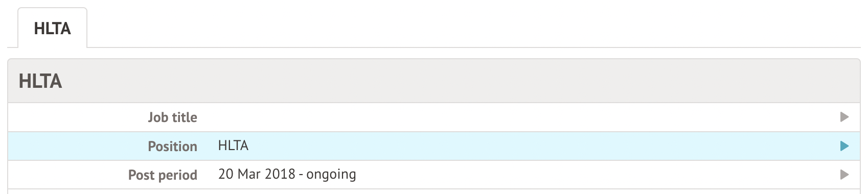Click the '20 Mar 2018' start date

coord(257,174)
